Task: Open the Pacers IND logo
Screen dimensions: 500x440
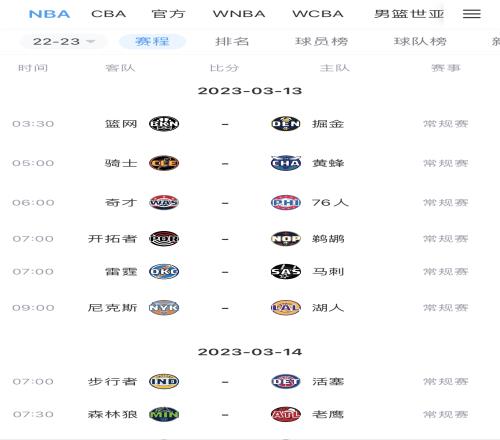Action: point(164,381)
